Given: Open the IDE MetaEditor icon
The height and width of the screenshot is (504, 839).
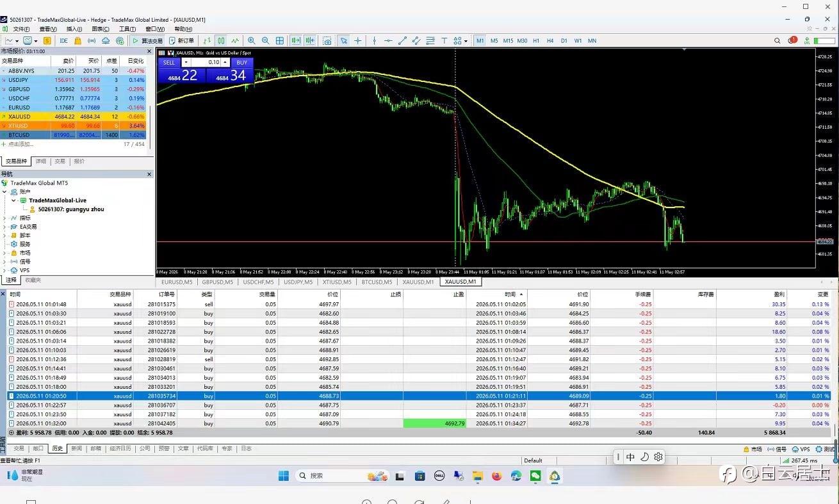Looking at the screenshot, I should coord(63,40).
